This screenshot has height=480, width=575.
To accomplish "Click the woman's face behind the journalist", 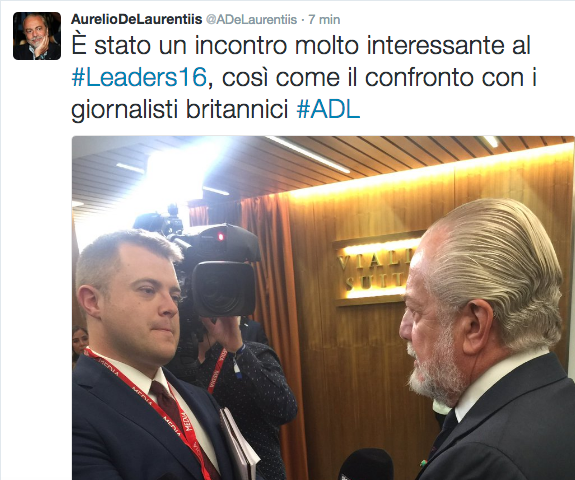I will (80, 342).
